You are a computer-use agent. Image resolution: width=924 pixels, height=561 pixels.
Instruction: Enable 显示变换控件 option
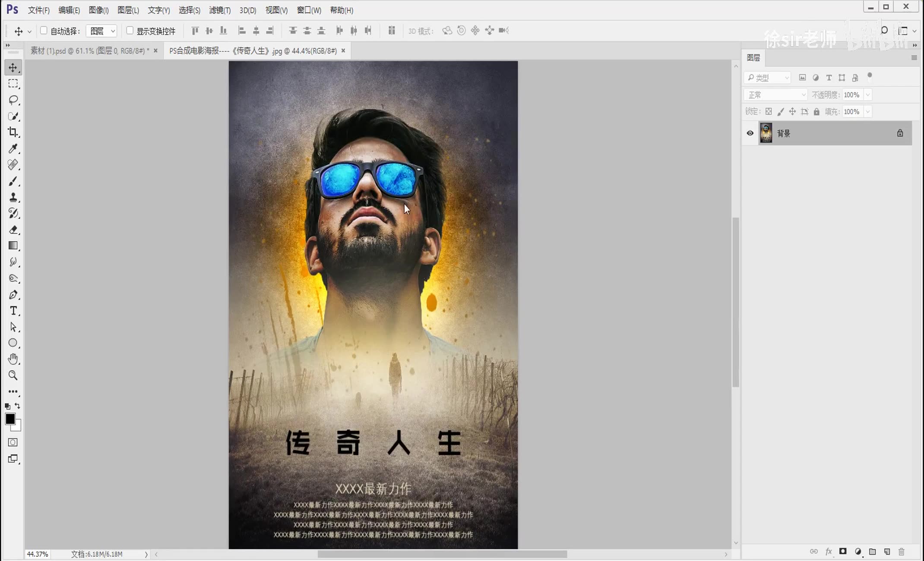pyautogui.click(x=130, y=30)
